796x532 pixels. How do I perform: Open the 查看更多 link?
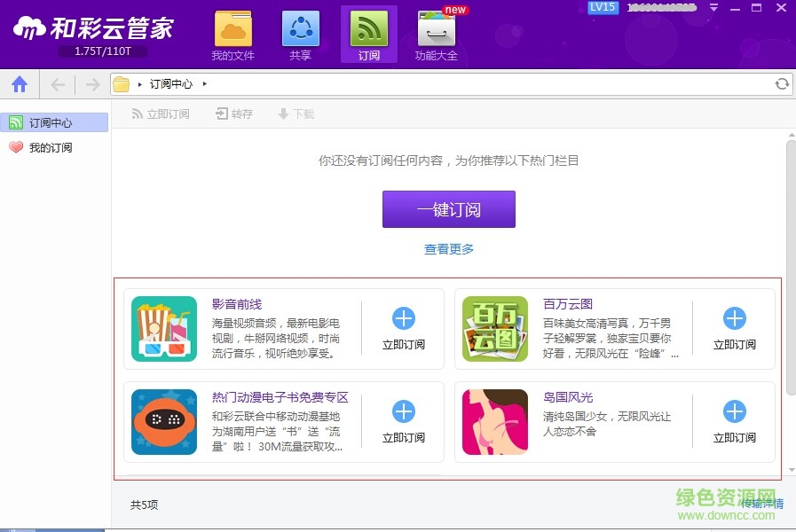(x=448, y=249)
